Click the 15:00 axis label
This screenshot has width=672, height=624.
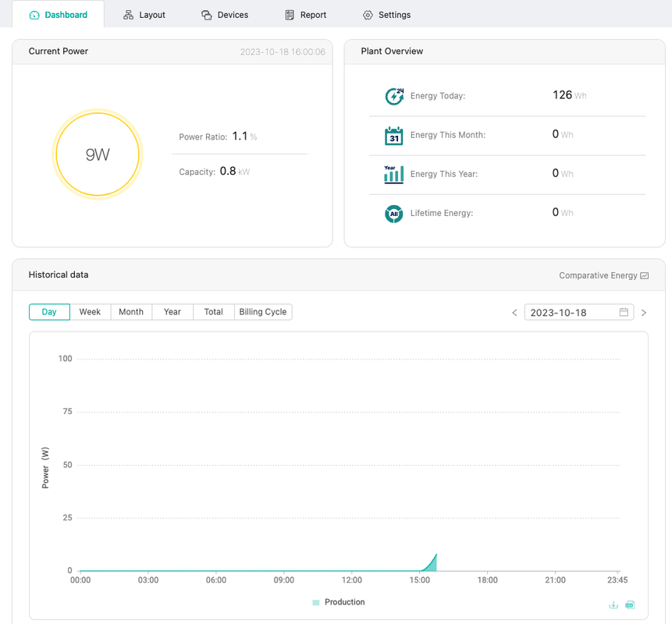coord(419,580)
